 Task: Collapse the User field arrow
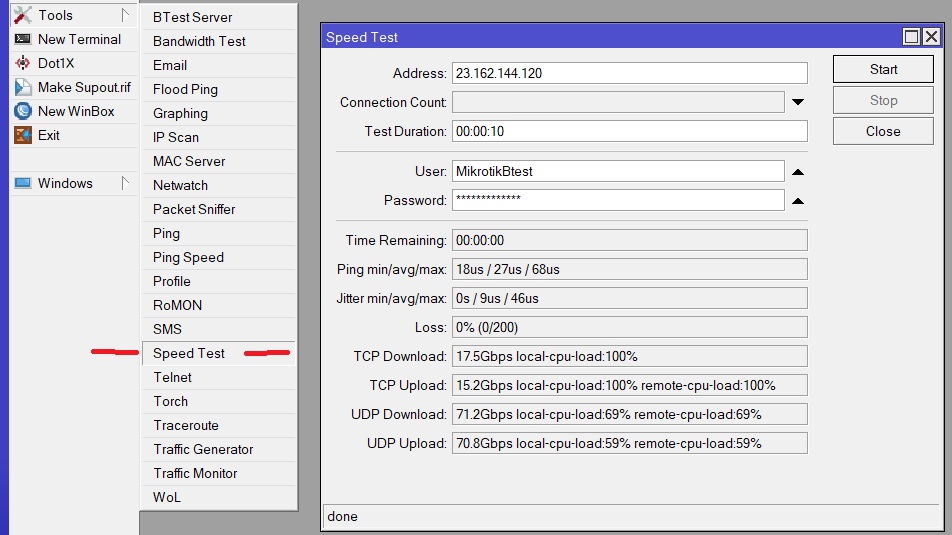pos(798,172)
